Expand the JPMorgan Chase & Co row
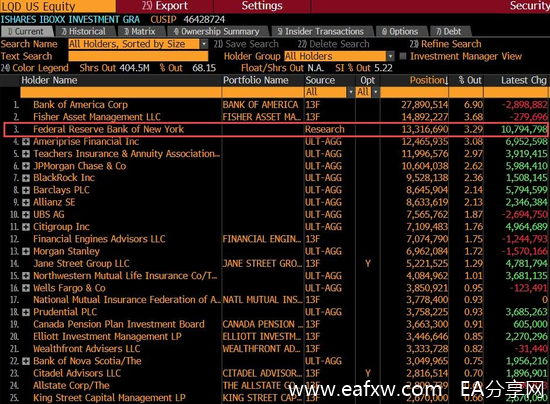Image resolution: width=550 pixels, height=404 pixels. coord(26,166)
